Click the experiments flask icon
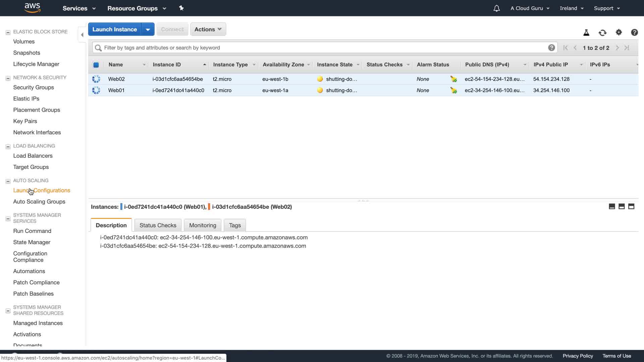644x362 pixels. coord(586,33)
